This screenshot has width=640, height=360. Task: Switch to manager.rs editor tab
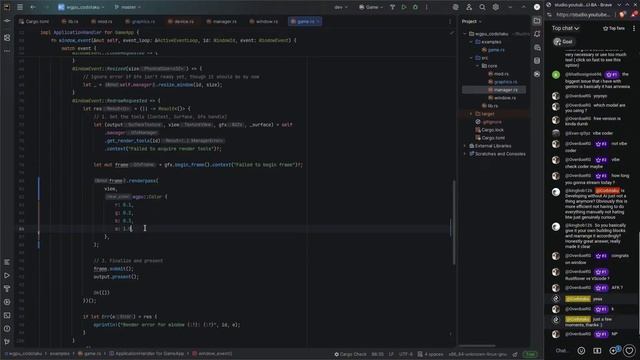tap(222, 21)
